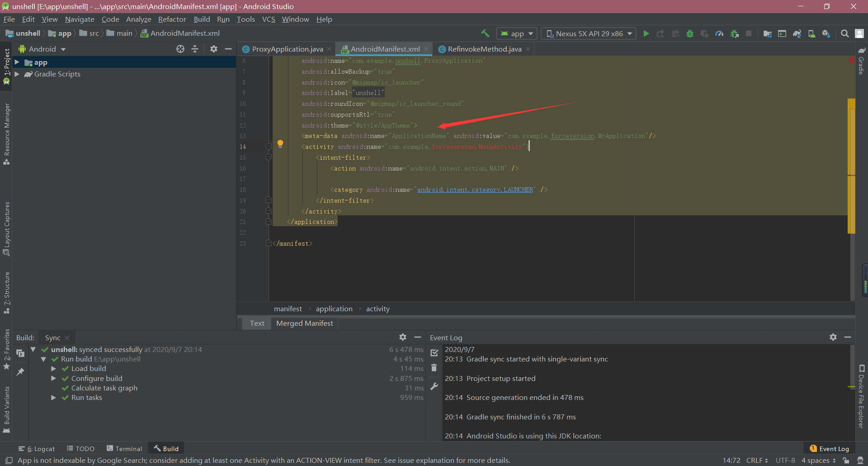This screenshot has height=466, width=868.
Task: Sync Project with Gradle Files elephant icon
Action: pyautogui.click(x=797, y=33)
